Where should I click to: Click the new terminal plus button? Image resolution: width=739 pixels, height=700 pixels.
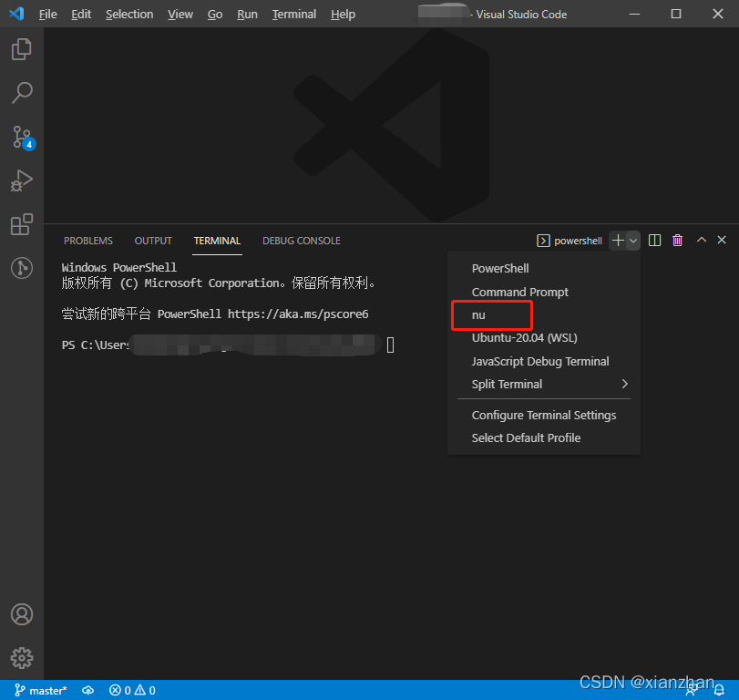click(x=618, y=241)
